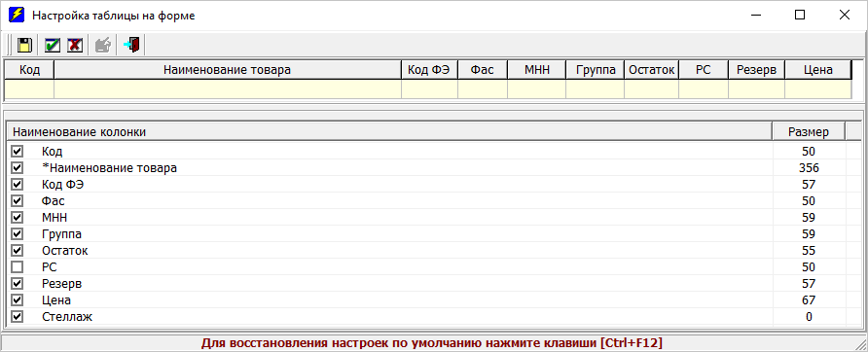
Task: Click the Код preview column header
Action: [29, 70]
